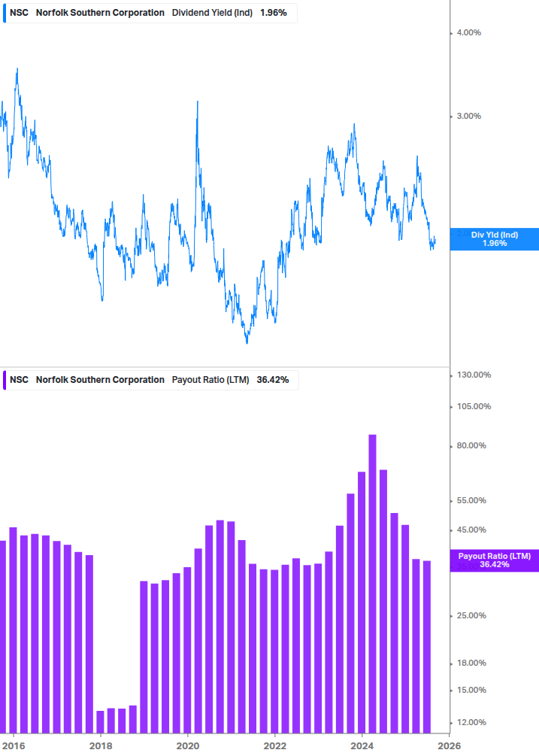Click the 36.42% value in the lower legend
This screenshot has width=539, height=756.
pyautogui.click(x=273, y=380)
